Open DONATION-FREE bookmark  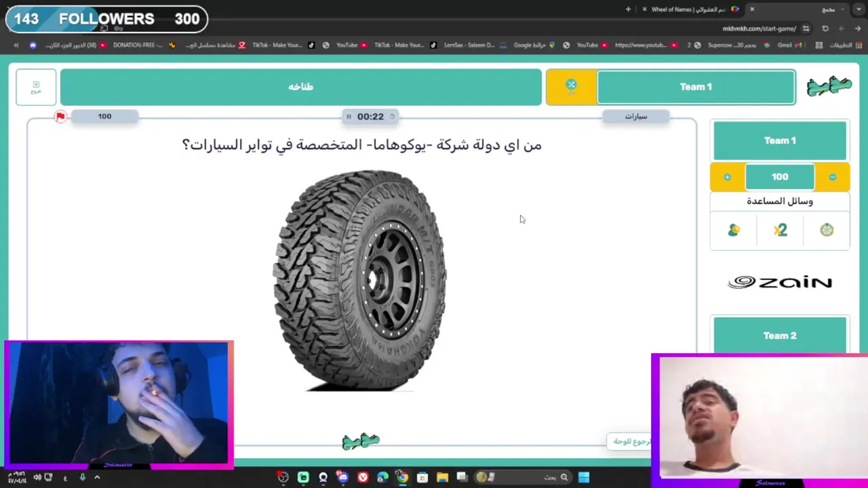point(144,45)
